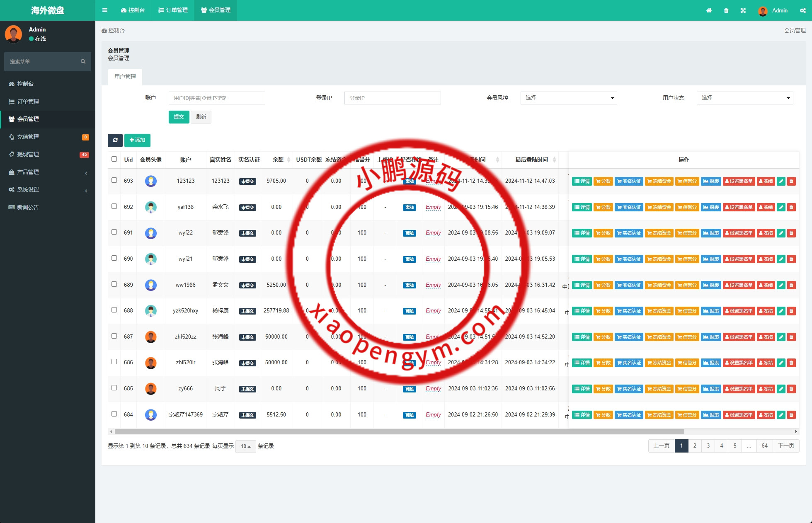This screenshot has height=523, width=812.
Task: Click the table refresh icon button
Action: click(x=115, y=140)
